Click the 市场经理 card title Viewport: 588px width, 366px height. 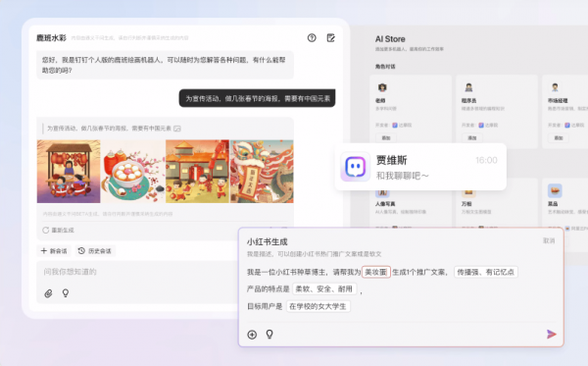tap(558, 101)
